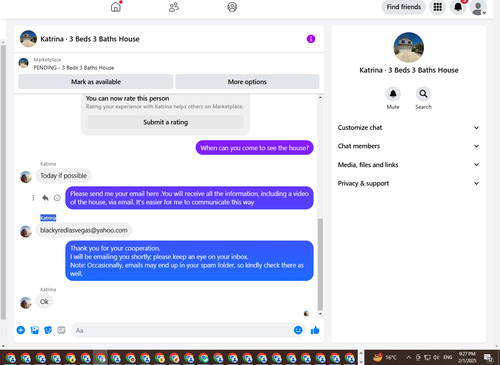Image resolution: width=500 pixels, height=365 pixels.
Task: Choose a sticker icon in composer
Action: (x=48, y=330)
